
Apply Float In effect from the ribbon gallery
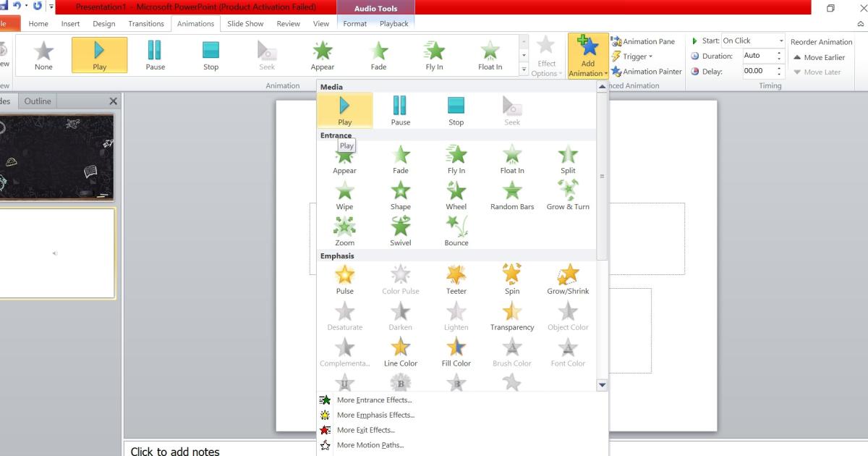490,56
